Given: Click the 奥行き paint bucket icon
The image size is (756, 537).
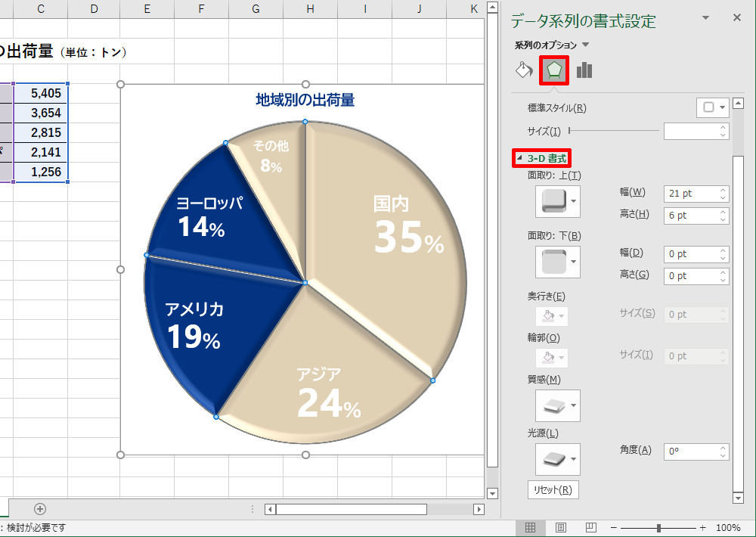Looking at the screenshot, I should (547, 315).
